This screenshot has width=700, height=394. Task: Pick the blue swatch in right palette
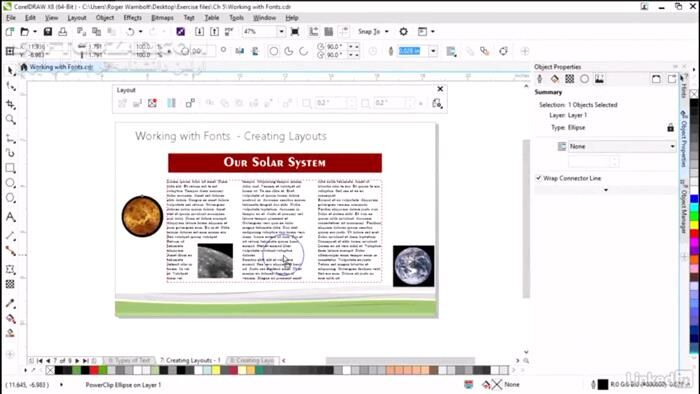[x=695, y=199]
